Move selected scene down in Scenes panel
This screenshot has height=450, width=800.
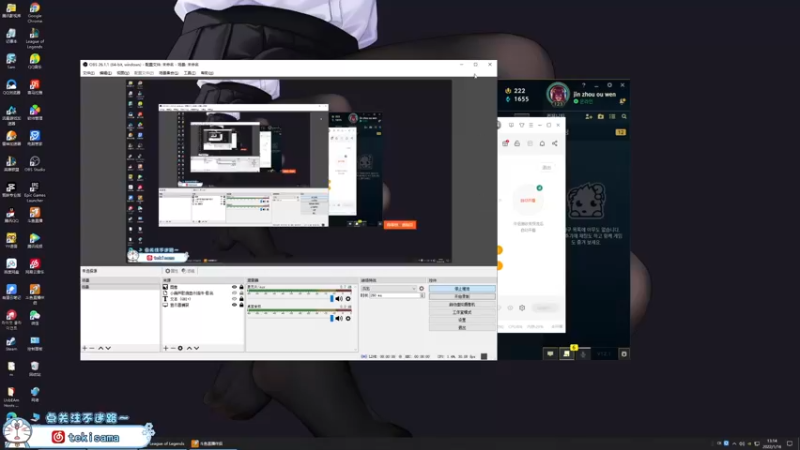(108, 348)
